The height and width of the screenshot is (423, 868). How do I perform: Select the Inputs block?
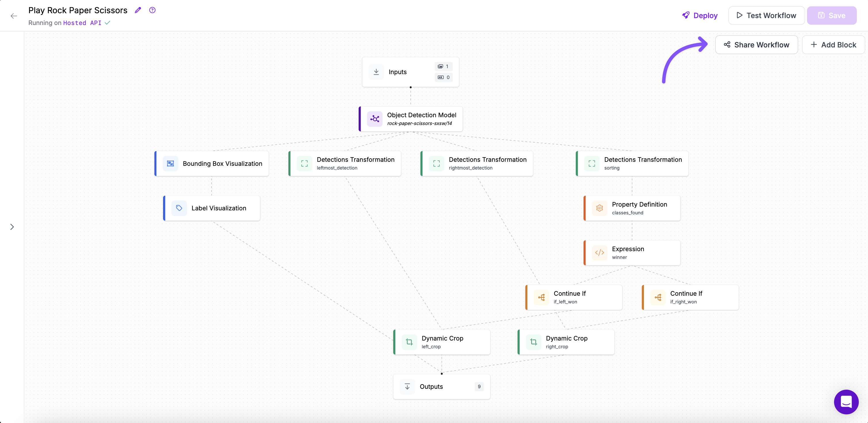[410, 72]
